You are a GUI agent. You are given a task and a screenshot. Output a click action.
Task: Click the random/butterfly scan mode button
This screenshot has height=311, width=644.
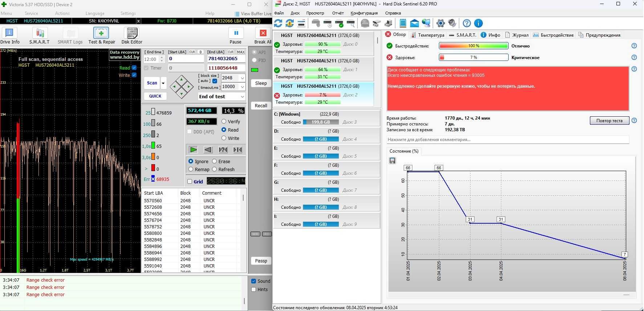(223, 150)
